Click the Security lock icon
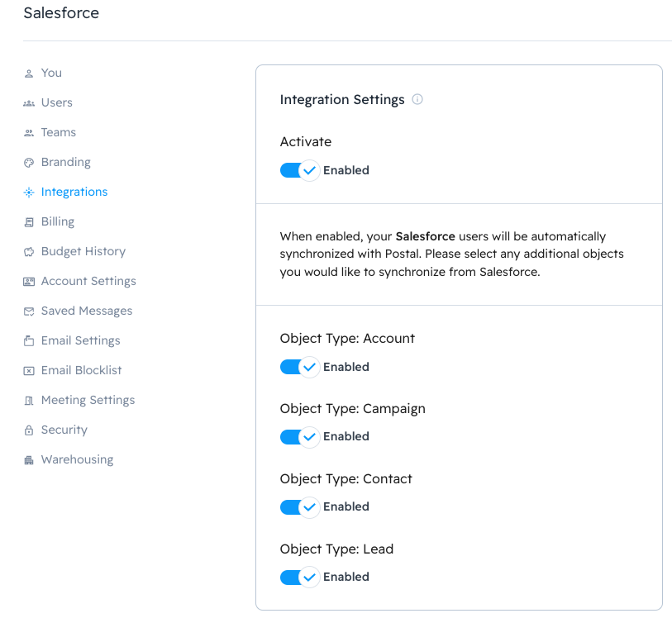Screen dimensions: 672x618 coord(29,430)
